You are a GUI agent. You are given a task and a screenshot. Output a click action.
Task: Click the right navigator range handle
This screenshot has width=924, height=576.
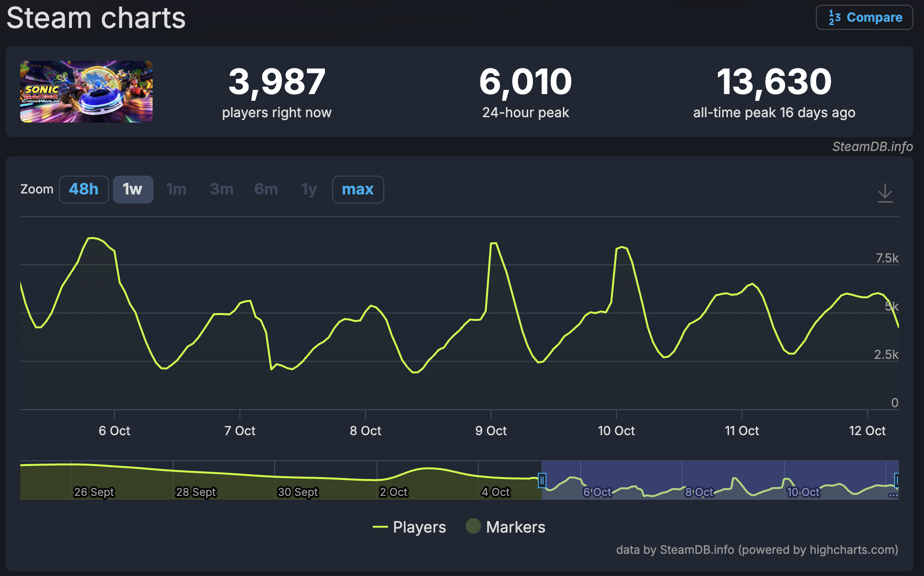tap(897, 480)
